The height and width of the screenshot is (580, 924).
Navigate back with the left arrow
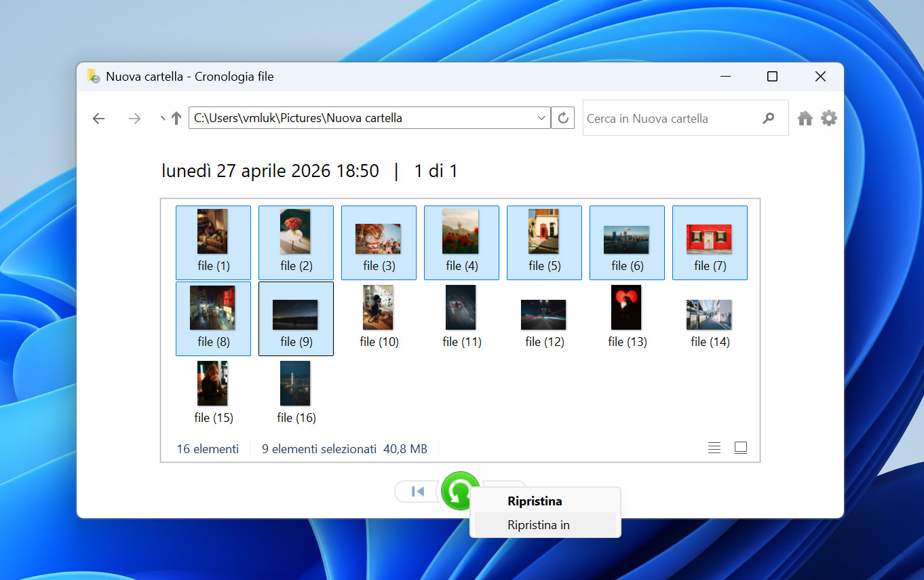tap(99, 119)
